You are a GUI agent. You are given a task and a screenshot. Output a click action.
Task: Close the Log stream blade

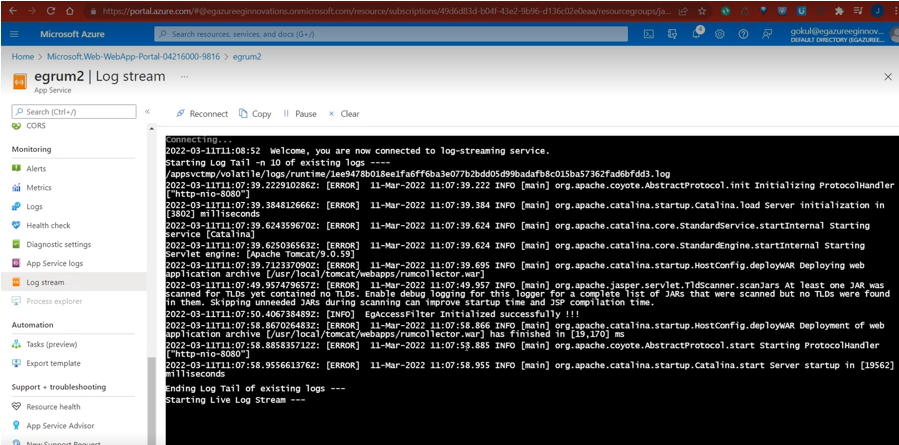[x=888, y=76]
